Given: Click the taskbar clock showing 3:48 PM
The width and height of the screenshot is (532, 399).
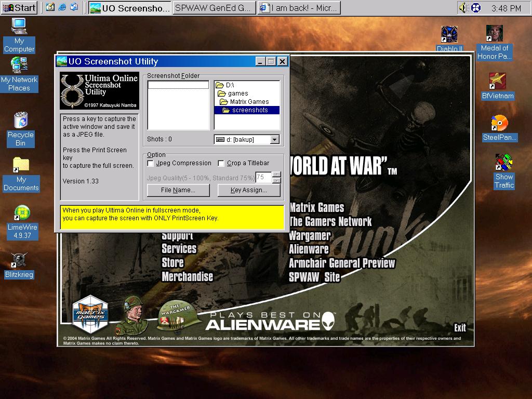Looking at the screenshot, I should pos(506,8).
